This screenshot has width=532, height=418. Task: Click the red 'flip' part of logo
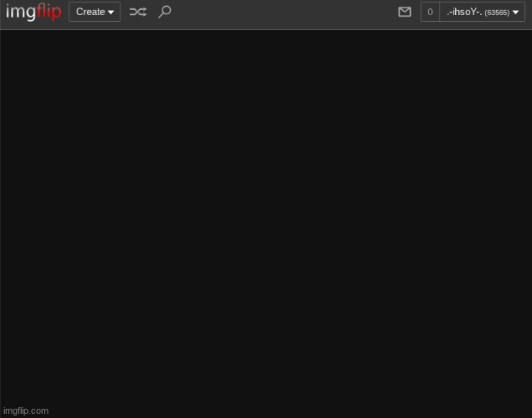(49, 12)
